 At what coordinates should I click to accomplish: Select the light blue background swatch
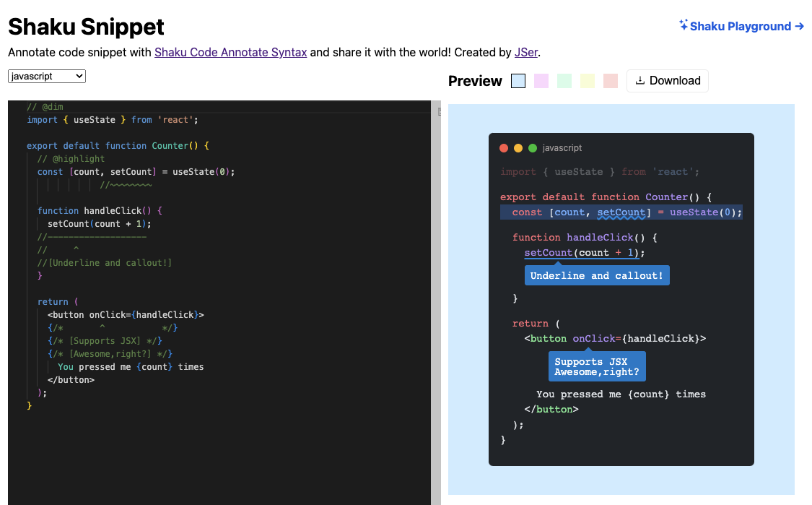click(x=518, y=81)
